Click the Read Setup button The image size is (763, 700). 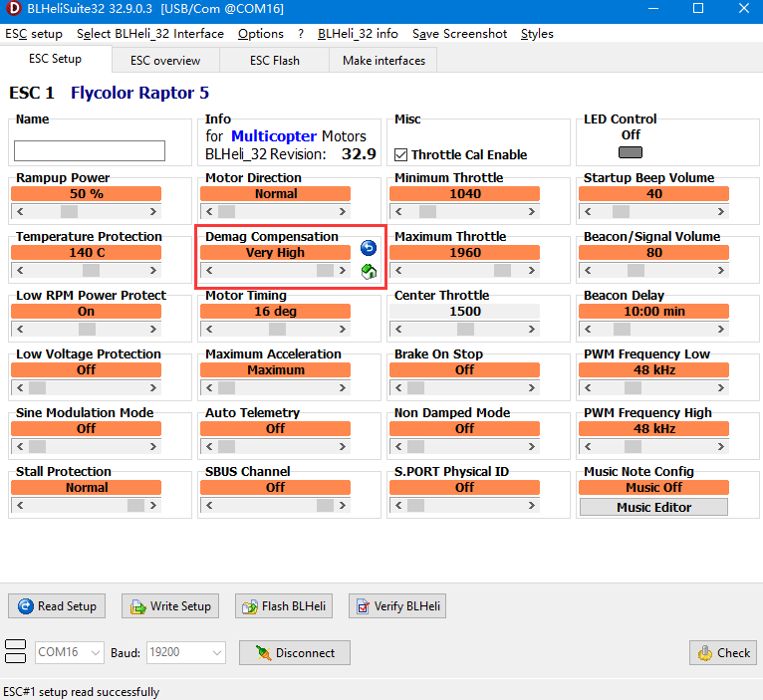point(57,605)
